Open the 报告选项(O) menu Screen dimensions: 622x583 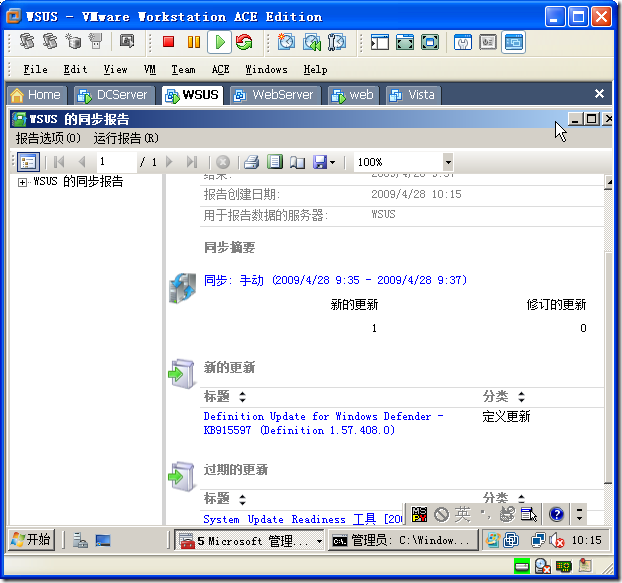[x=48, y=138]
